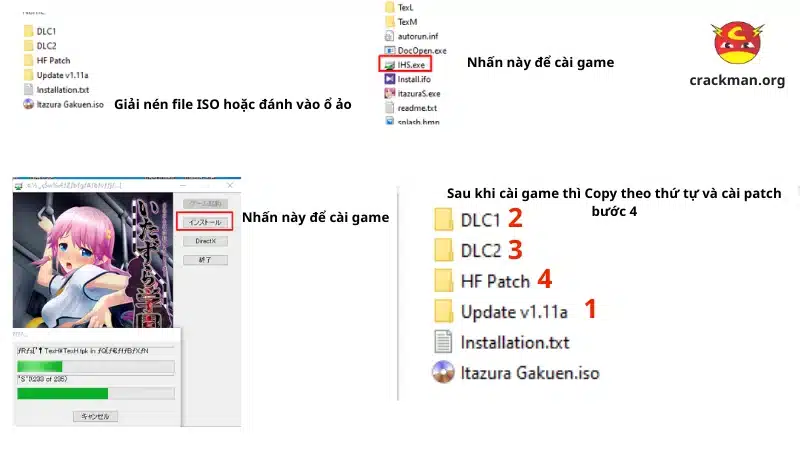
Task: Click the game cover artwork in launcher
Action: 93,260
